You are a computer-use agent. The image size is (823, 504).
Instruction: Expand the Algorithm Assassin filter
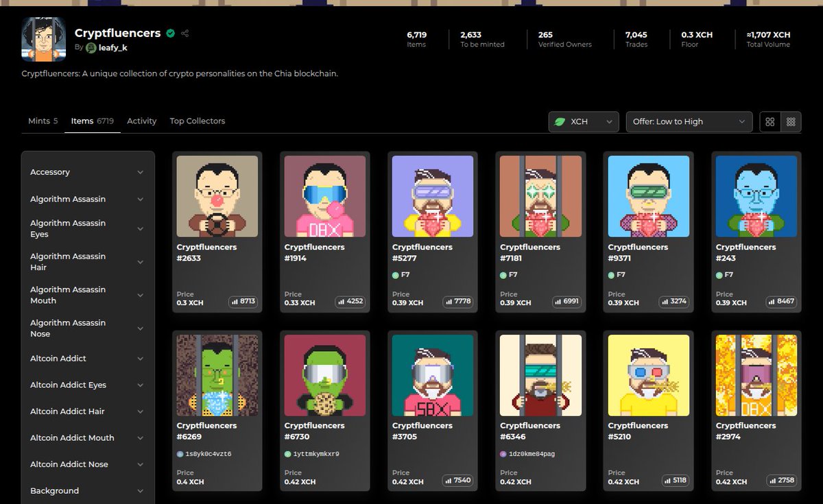(x=88, y=199)
